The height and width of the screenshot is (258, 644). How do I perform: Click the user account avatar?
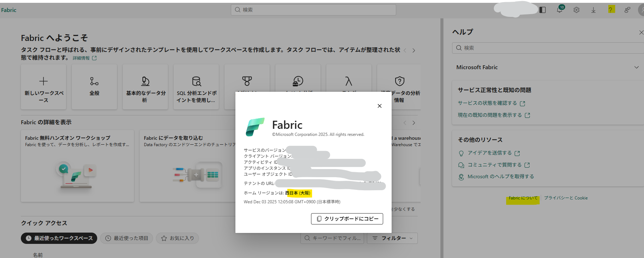[642, 10]
